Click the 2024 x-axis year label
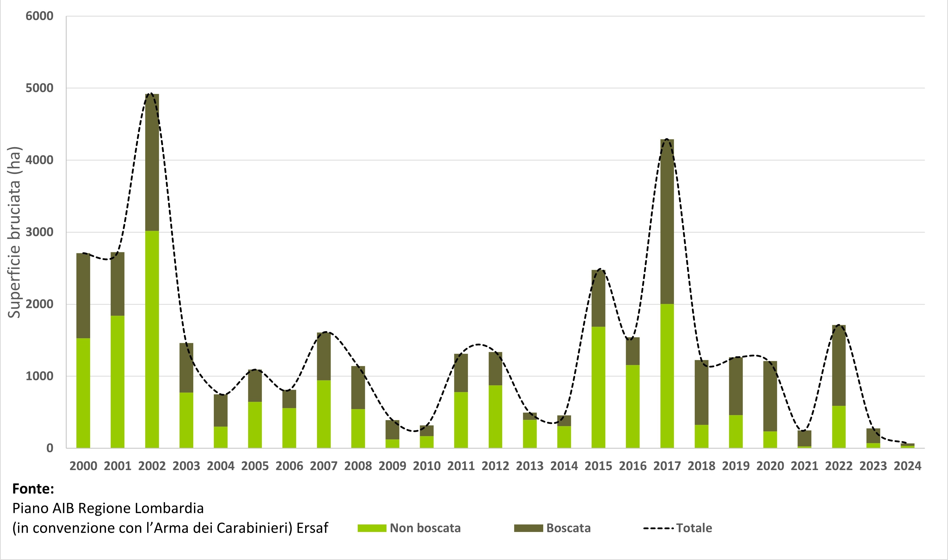948x560 pixels. (x=908, y=466)
